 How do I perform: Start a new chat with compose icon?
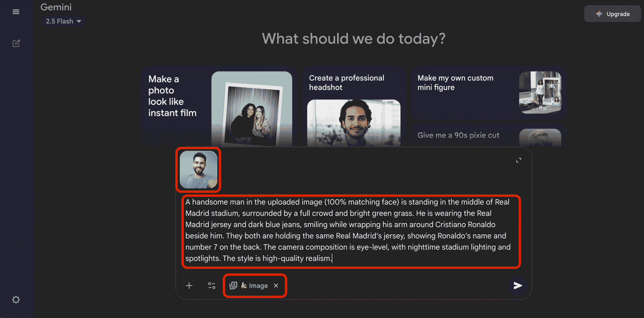pos(16,43)
